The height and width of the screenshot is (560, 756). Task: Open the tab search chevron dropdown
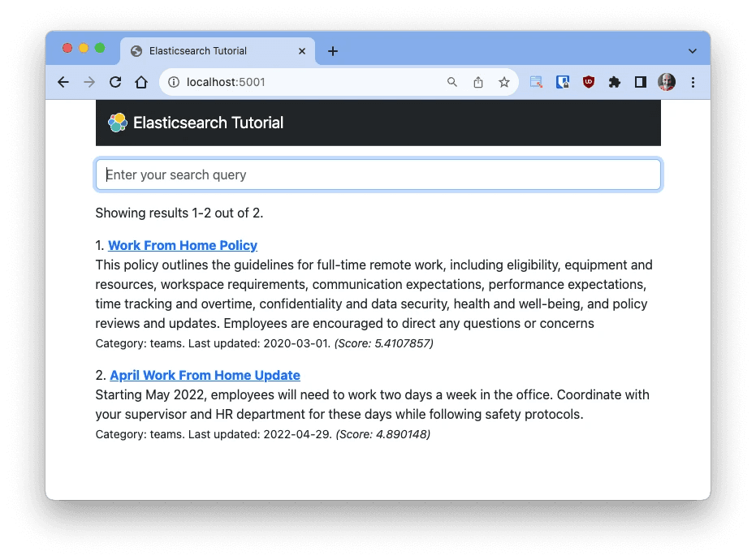(x=692, y=50)
